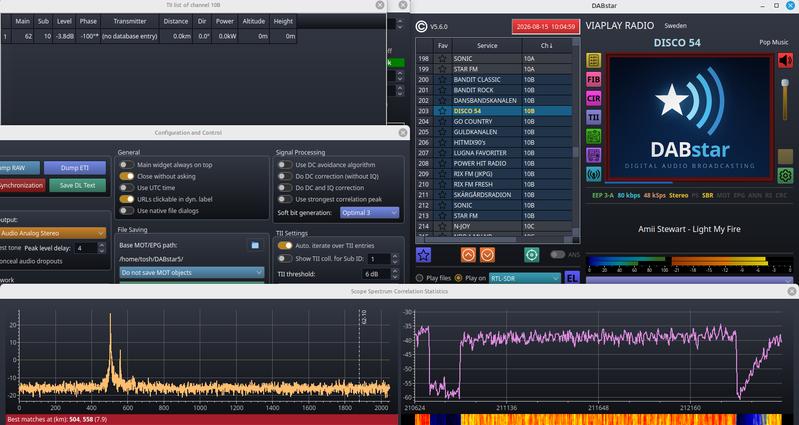Enable Use native file dialogs
Screen dimensions: 799x425
pos(126,210)
